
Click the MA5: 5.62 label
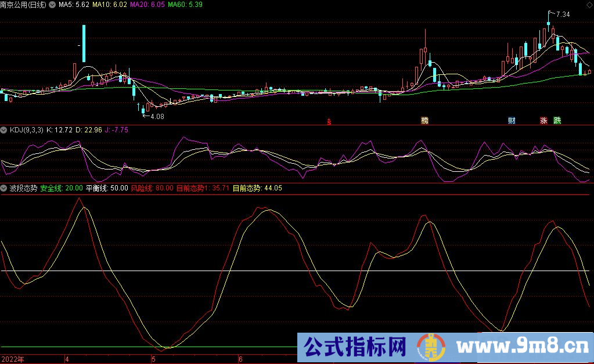74,5
